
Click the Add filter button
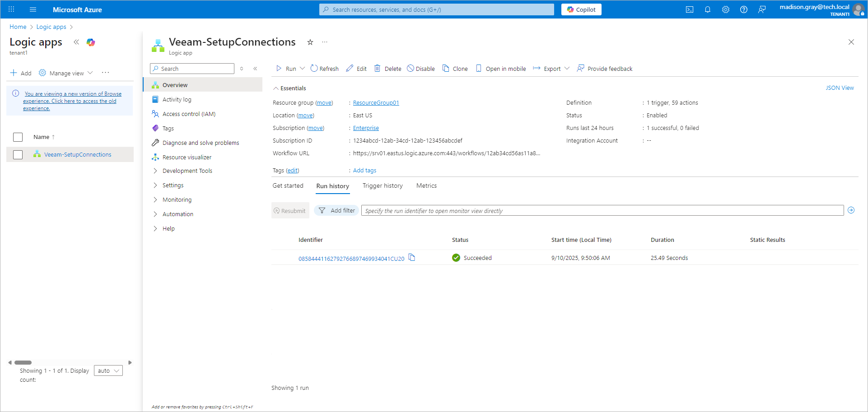point(336,210)
